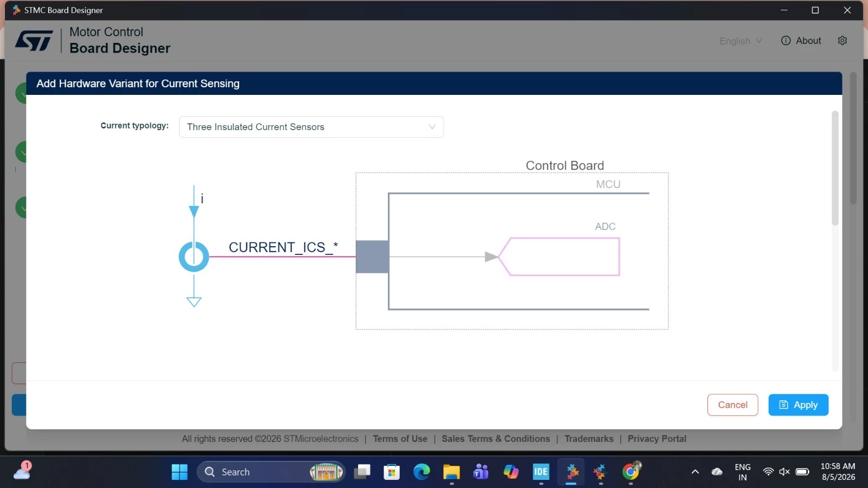The height and width of the screenshot is (488, 868).
Task: Open the Trademarks link
Action: pos(589,439)
